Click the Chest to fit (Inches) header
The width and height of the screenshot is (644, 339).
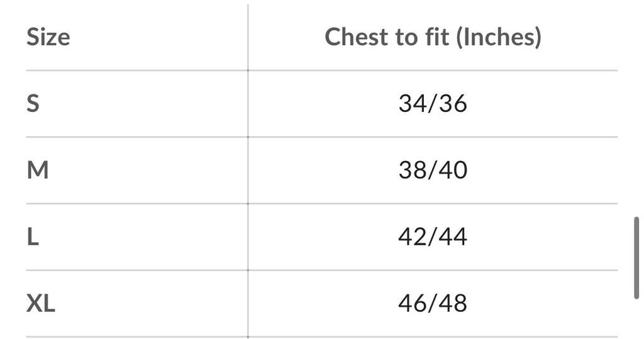(433, 37)
